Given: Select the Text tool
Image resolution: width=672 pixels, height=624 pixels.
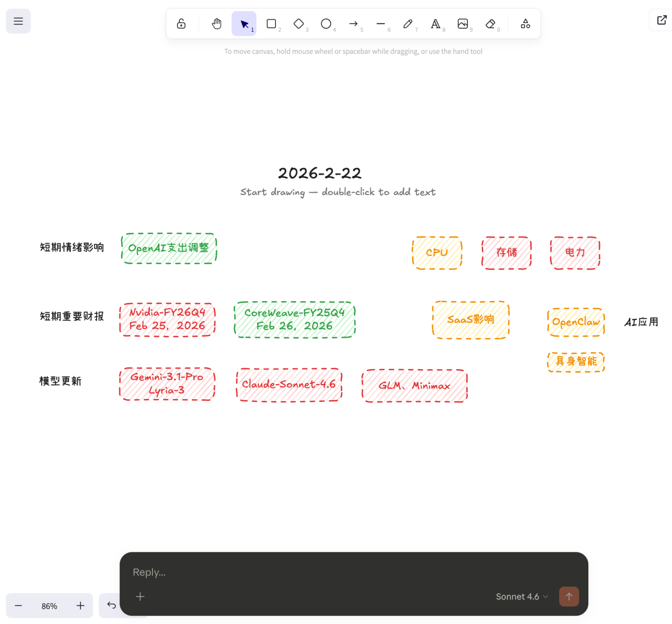Looking at the screenshot, I should coord(435,24).
